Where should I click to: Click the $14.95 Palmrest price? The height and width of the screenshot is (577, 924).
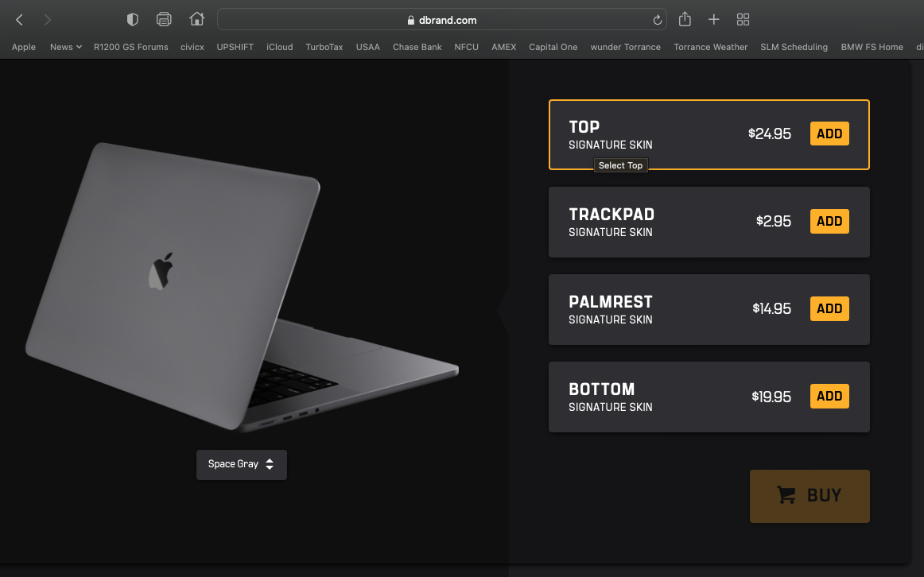(771, 308)
